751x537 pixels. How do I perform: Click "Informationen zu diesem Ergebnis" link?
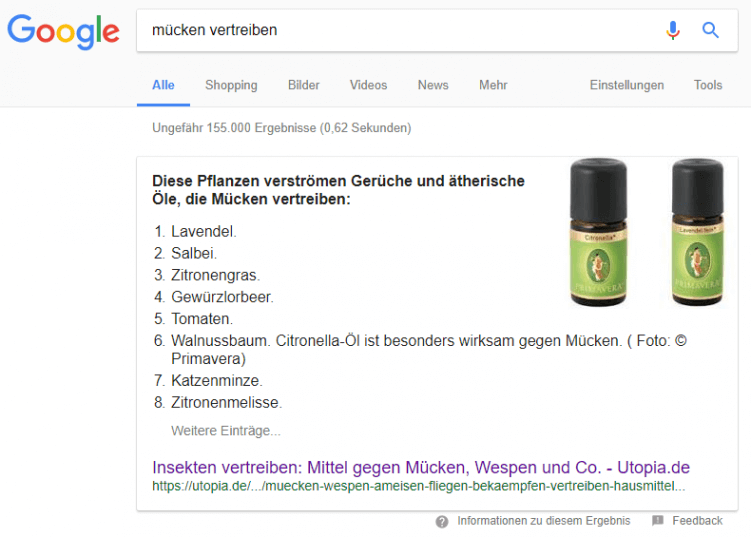(x=543, y=521)
